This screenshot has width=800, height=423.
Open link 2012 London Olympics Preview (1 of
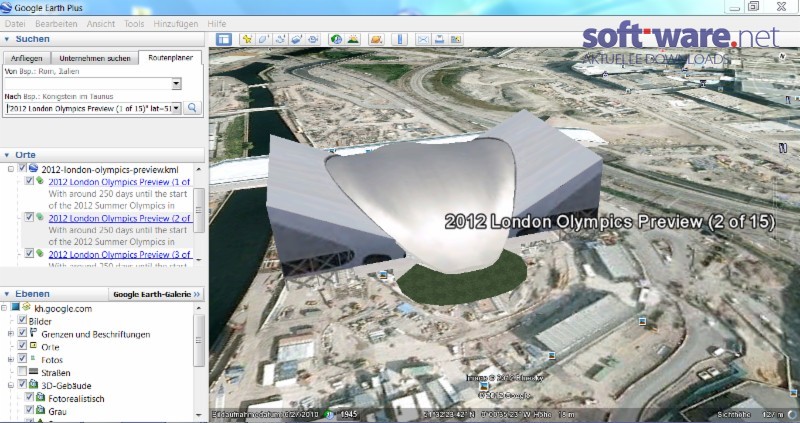(119, 182)
